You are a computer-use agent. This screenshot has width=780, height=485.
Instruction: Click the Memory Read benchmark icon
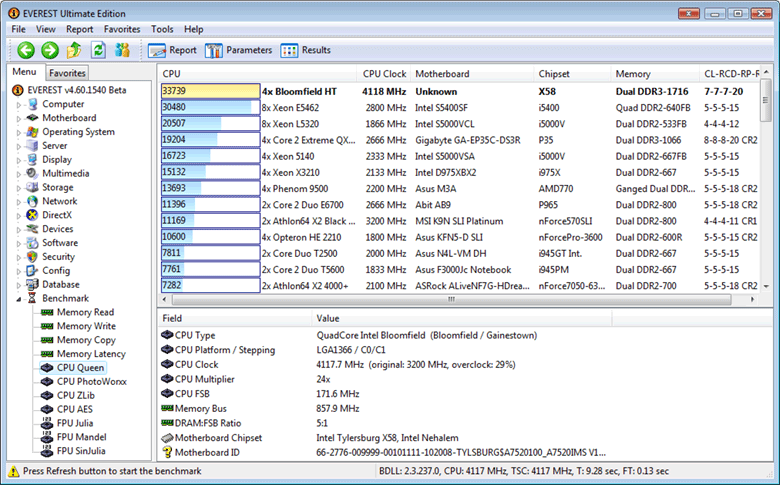(x=47, y=312)
